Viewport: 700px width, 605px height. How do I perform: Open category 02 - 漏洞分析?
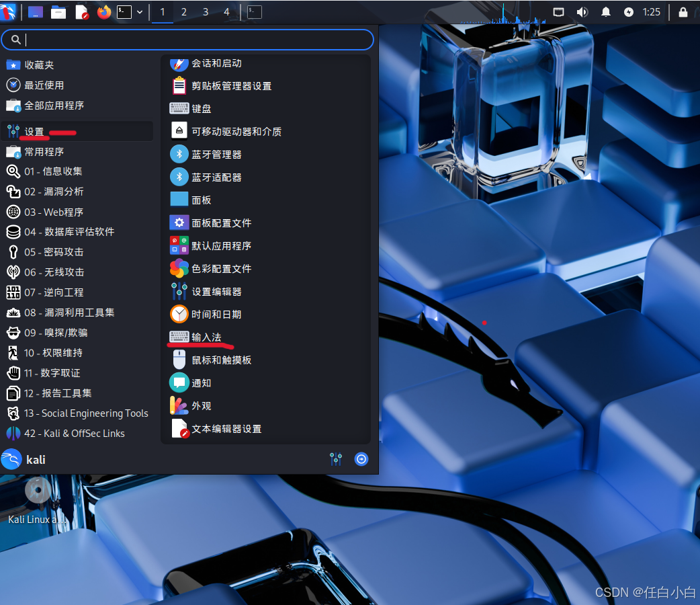coord(77,192)
